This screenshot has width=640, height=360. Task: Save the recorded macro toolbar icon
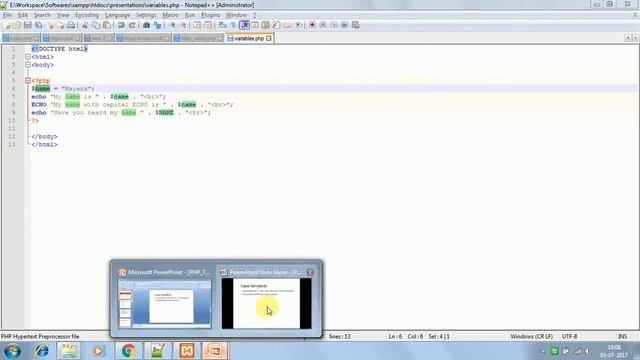[x=356, y=25]
